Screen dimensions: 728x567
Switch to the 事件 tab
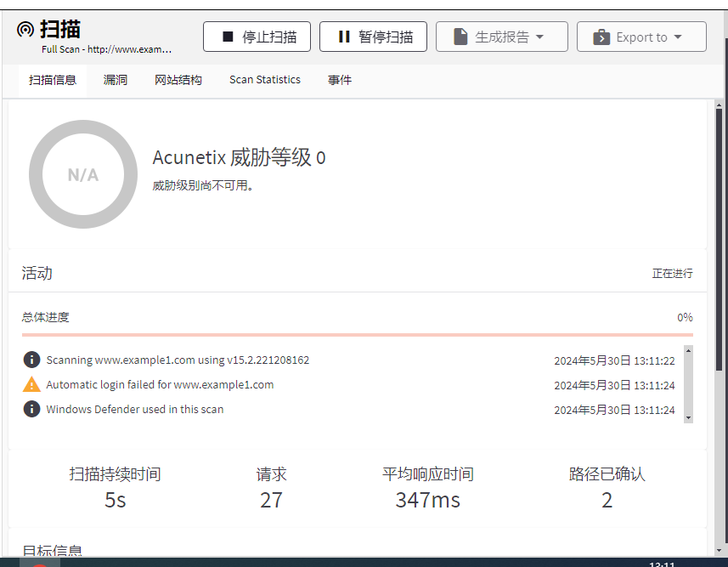point(340,81)
